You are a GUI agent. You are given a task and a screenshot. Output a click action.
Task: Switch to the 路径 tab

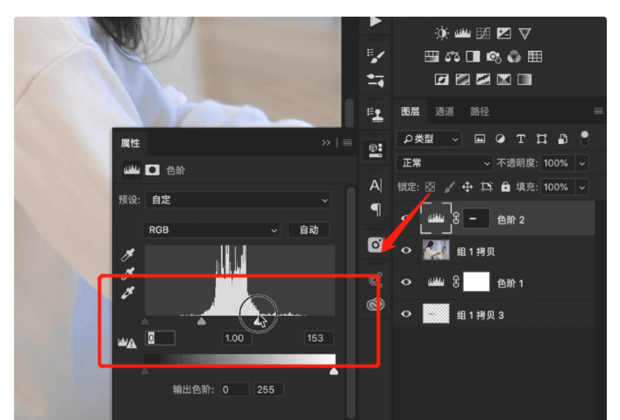tap(479, 111)
